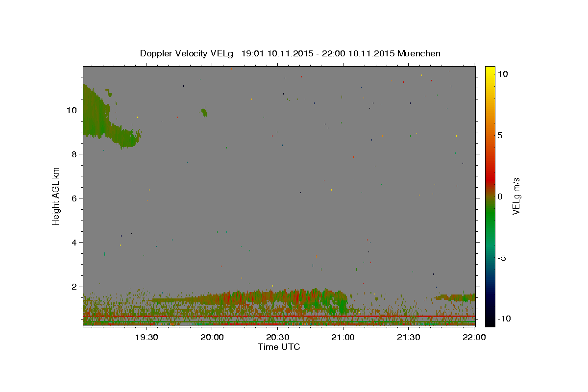Click the '20:00' time tick label

click(x=212, y=337)
